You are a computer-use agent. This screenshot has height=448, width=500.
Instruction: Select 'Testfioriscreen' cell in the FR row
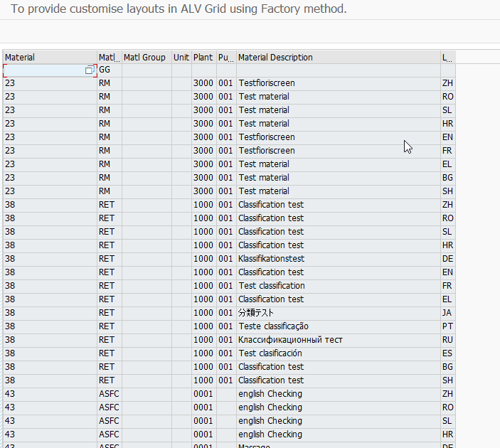coord(339,151)
